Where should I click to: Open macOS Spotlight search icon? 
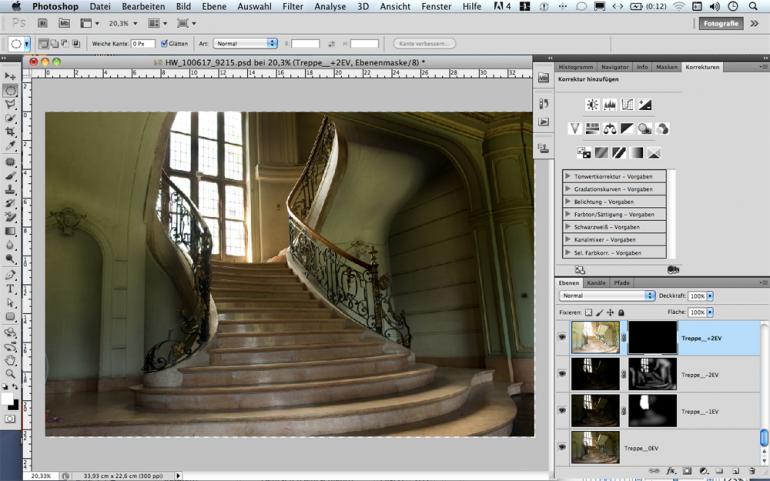pyautogui.click(x=753, y=6)
